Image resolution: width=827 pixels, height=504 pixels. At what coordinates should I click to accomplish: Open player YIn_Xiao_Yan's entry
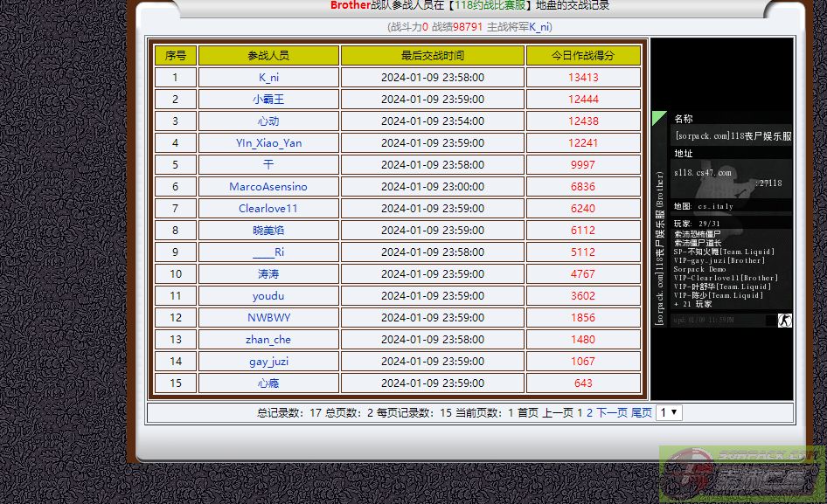[x=268, y=143]
